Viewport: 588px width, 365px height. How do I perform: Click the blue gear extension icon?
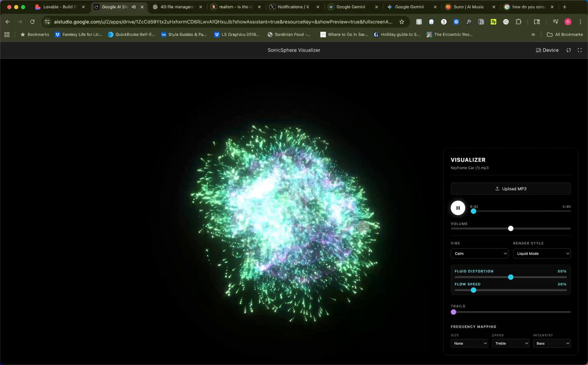[456, 22]
